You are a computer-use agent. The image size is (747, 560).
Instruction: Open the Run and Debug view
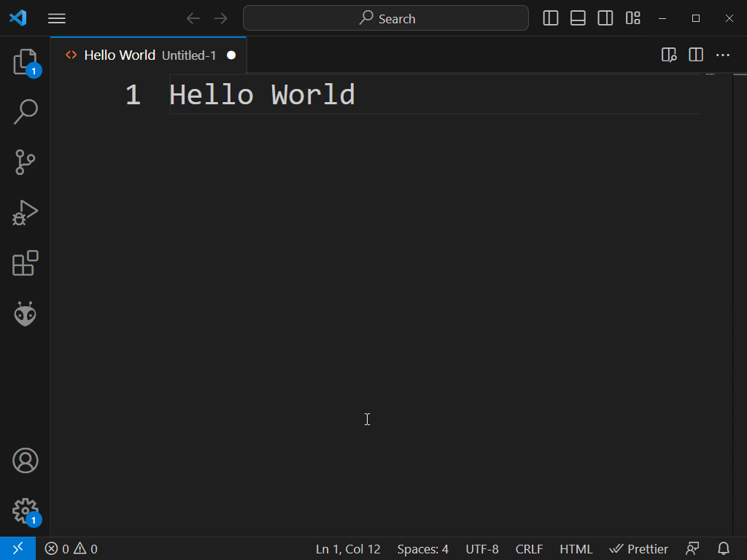tap(26, 213)
